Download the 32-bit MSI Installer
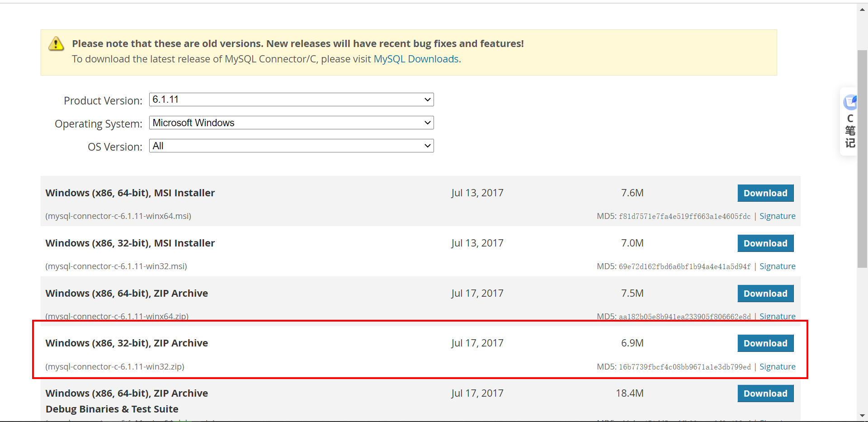 point(765,243)
